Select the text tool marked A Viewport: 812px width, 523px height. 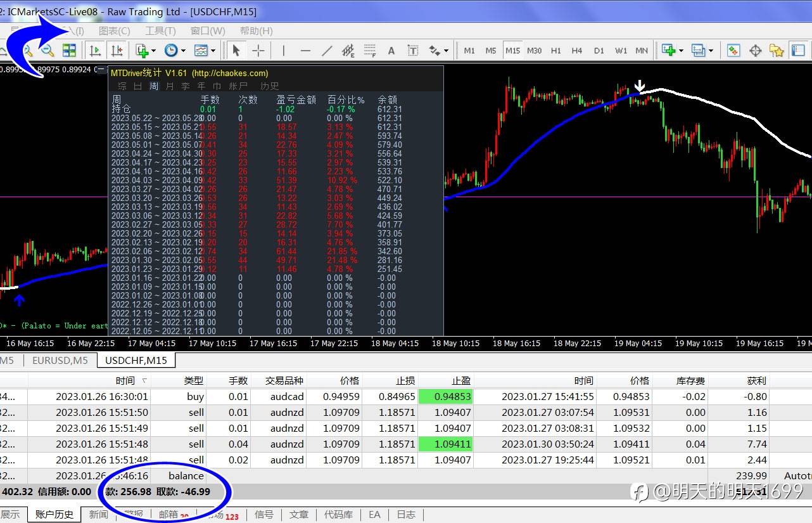(391, 51)
